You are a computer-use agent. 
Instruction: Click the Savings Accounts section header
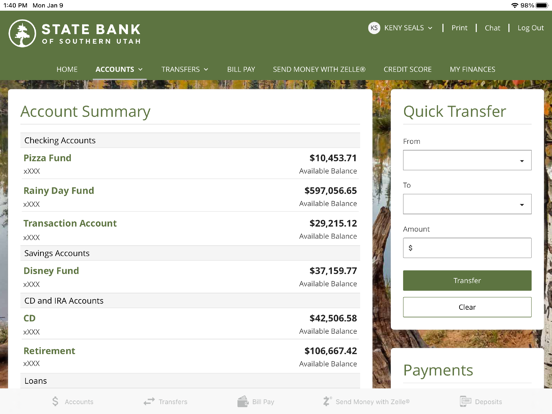tap(190, 253)
